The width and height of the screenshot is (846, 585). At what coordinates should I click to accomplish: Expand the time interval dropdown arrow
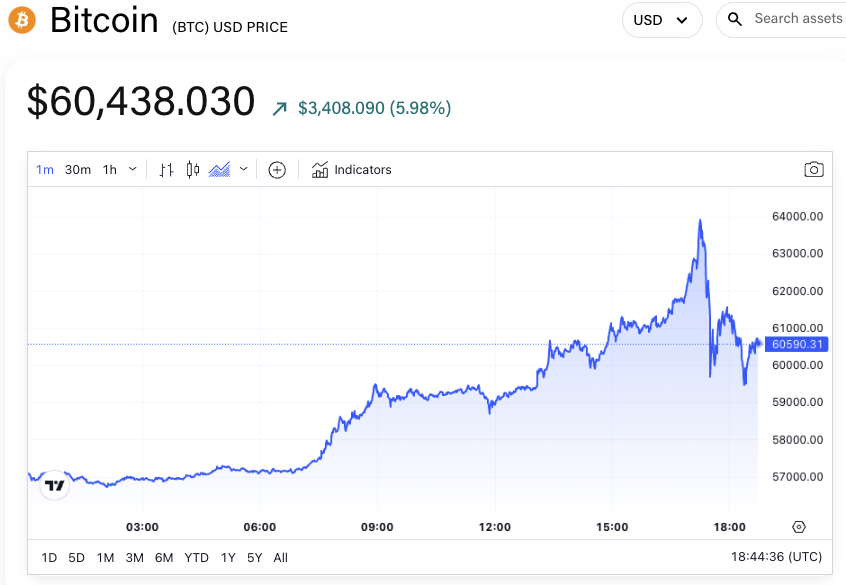click(133, 170)
